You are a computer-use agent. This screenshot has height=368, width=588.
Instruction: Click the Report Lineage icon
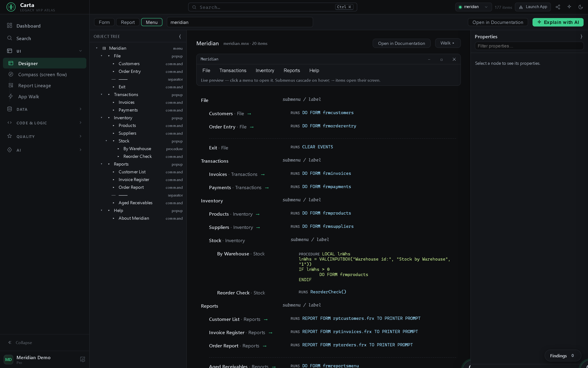tap(11, 85)
